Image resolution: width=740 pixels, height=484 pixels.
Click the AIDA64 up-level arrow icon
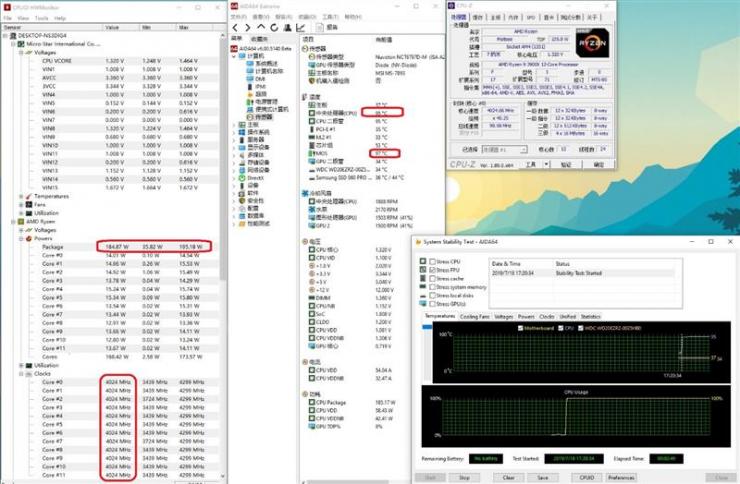point(261,27)
